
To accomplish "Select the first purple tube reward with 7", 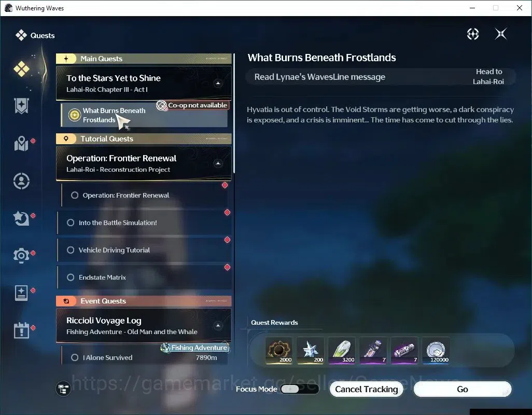I will [373, 351].
